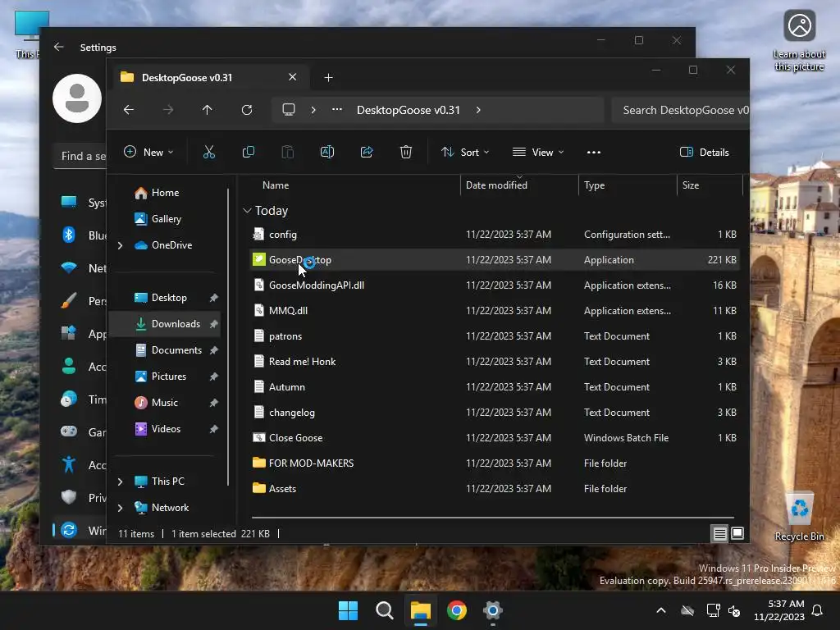The image size is (840, 630).
Task: Open Music quick access folder
Action: point(164,402)
